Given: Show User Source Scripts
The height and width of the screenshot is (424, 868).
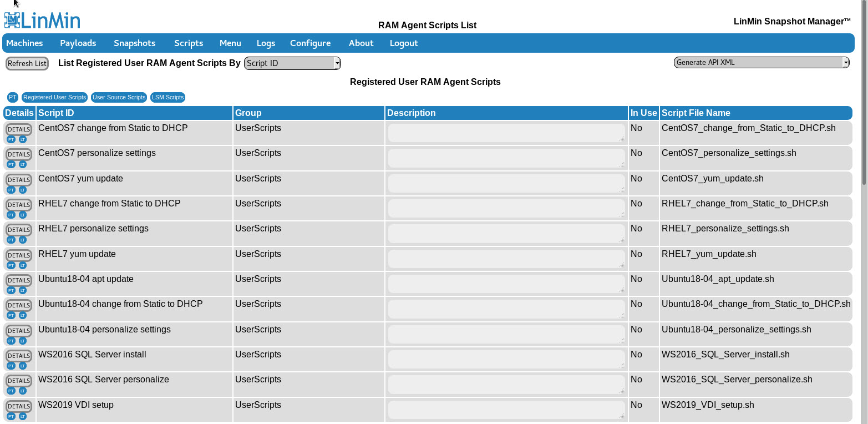Looking at the screenshot, I should (119, 98).
